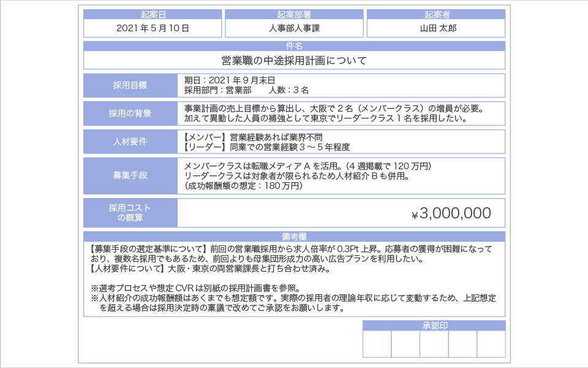Click the 採用の背景 description text area
The height and width of the screenshot is (368, 588).
coord(341,113)
